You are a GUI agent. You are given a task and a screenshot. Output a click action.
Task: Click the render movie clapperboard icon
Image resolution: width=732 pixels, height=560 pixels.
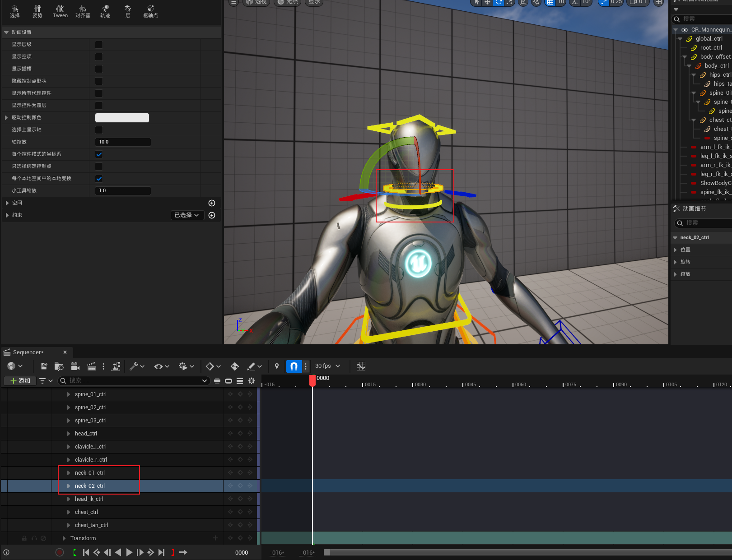point(92,366)
